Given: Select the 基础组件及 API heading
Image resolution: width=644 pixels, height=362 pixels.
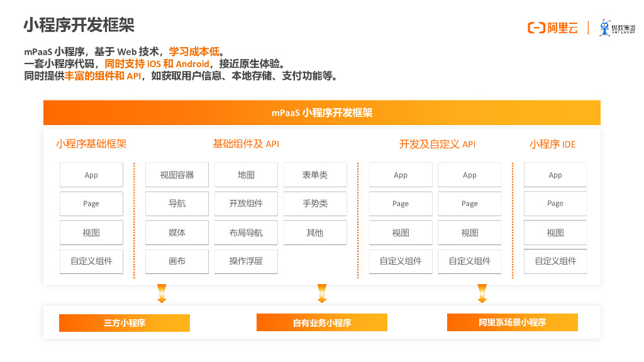Looking at the screenshot, I should click(246, 144).
